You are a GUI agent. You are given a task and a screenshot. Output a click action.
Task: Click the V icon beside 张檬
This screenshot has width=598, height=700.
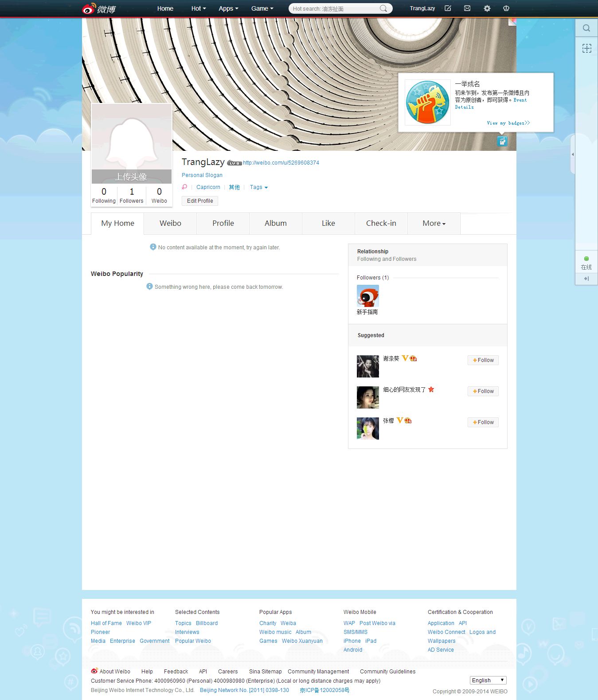click(x=399, y=420)
